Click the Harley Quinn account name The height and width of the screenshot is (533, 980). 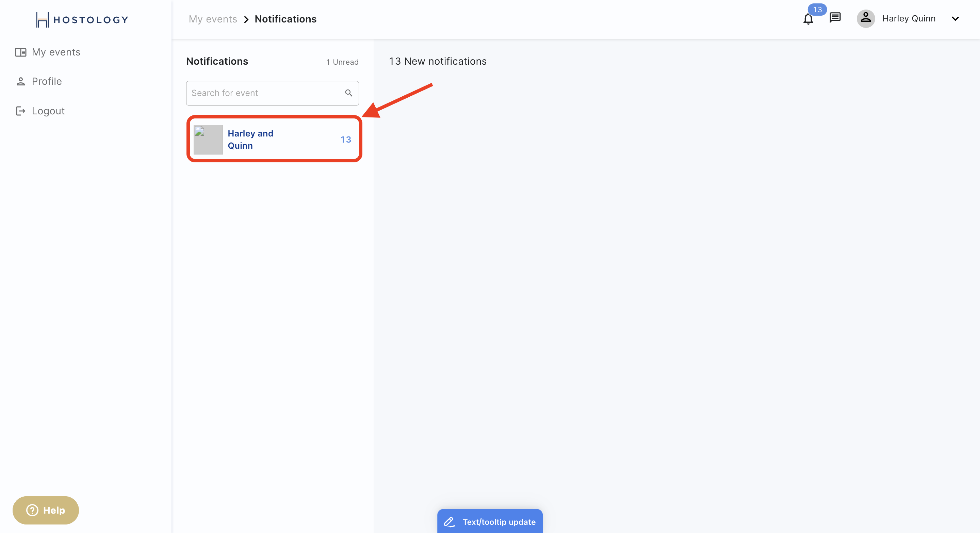point(909,19)
